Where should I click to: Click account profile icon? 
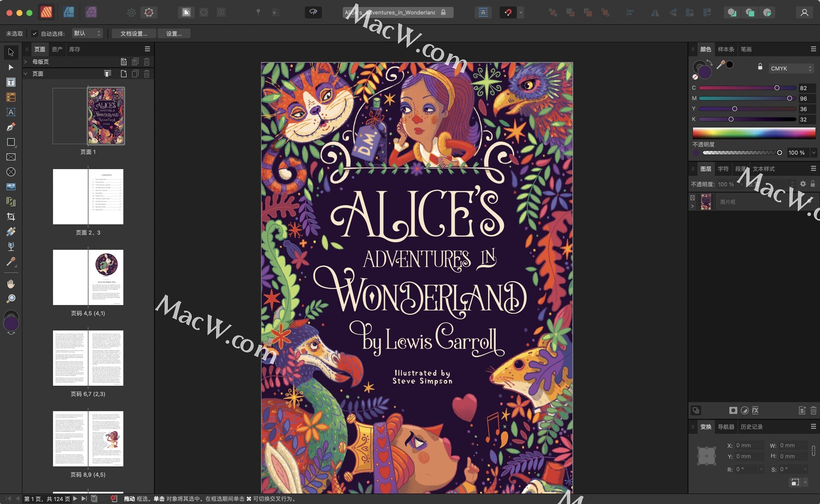coord(804,12)
